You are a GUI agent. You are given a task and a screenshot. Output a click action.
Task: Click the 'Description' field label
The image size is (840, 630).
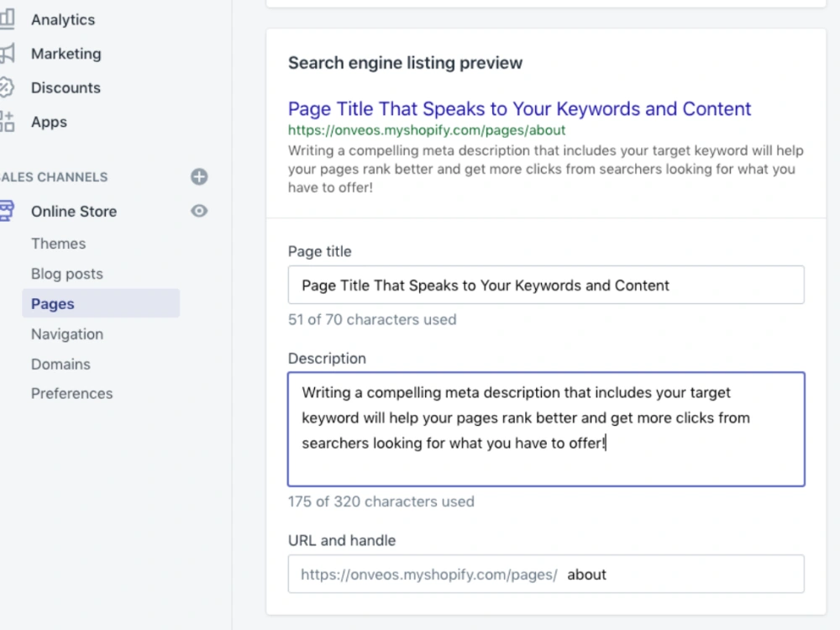click(327, 359)
